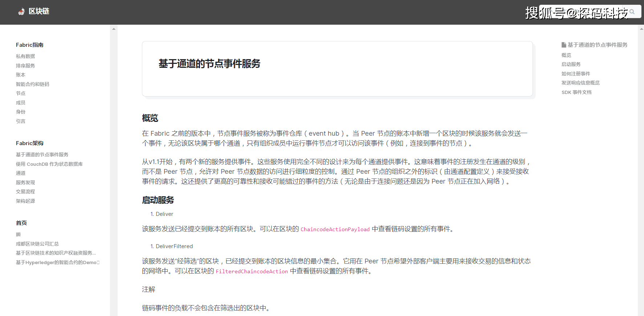Viewport: 644px width, 316px height.
Task: Click the 概览 section heading
Action: pos(150,118)
